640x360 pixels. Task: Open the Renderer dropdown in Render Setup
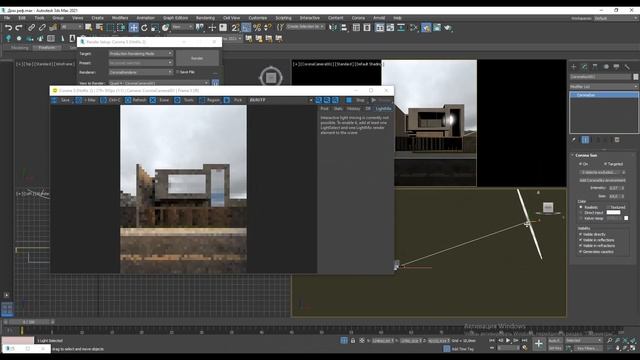pos(141,72)
